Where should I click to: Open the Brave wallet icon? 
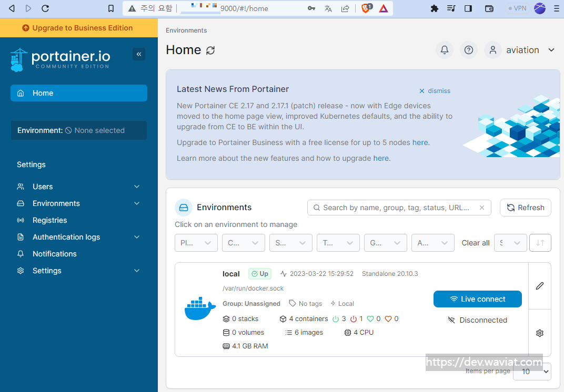click(x=489, y=8)
